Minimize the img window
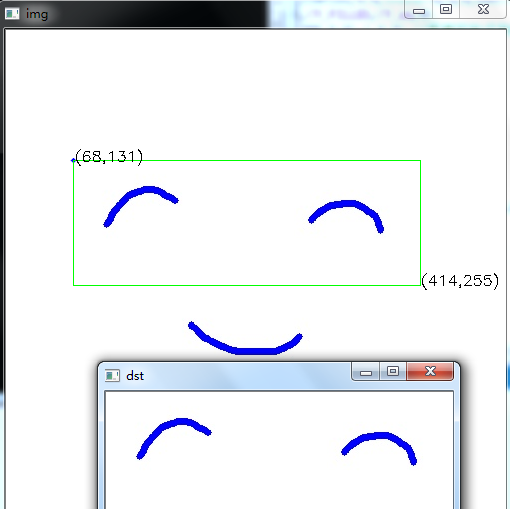Screen dimensions: 510x509 point(419,9)
